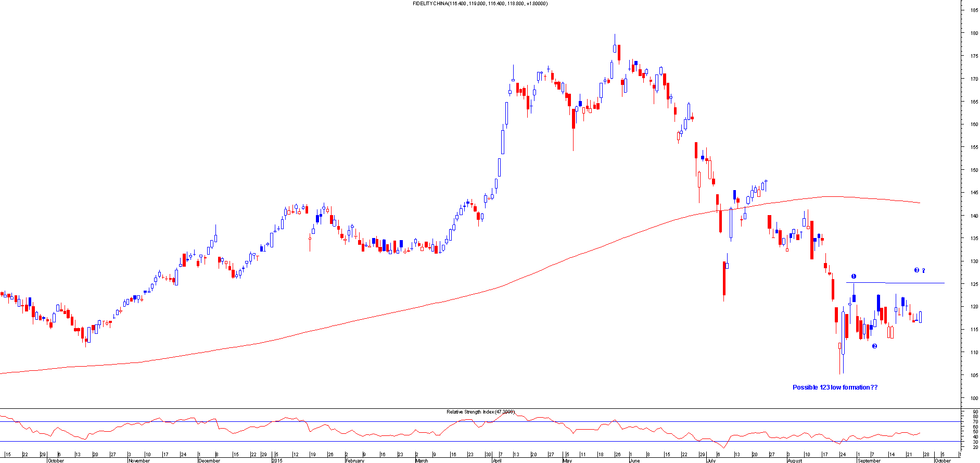Viewport: 980px width, 463px height.
Task: Select November on the date axis
Action: pyautogui.click(x=139, y=460)
